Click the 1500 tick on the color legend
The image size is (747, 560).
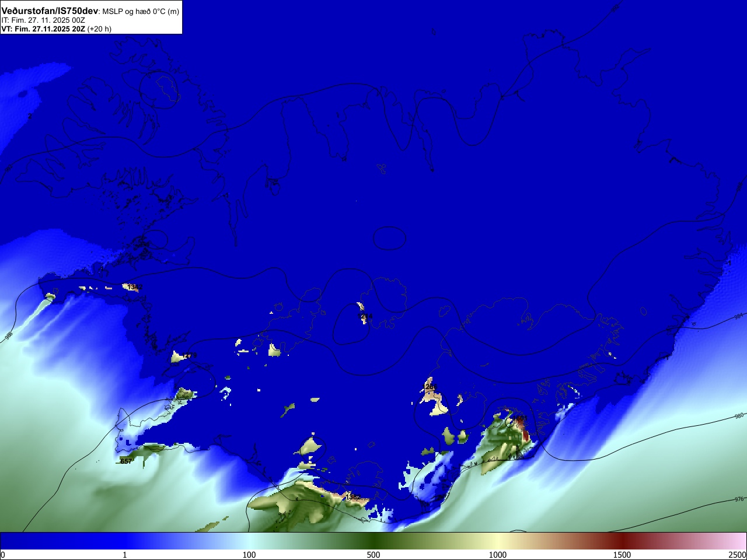tap(622, 555)
